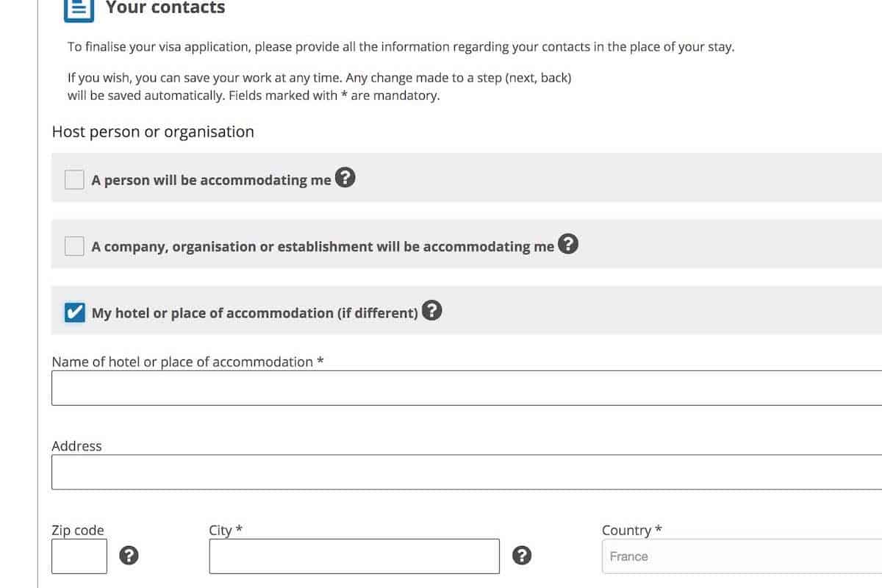
Task: Click the 'Zip code' label text
Action: click(78, 530)
